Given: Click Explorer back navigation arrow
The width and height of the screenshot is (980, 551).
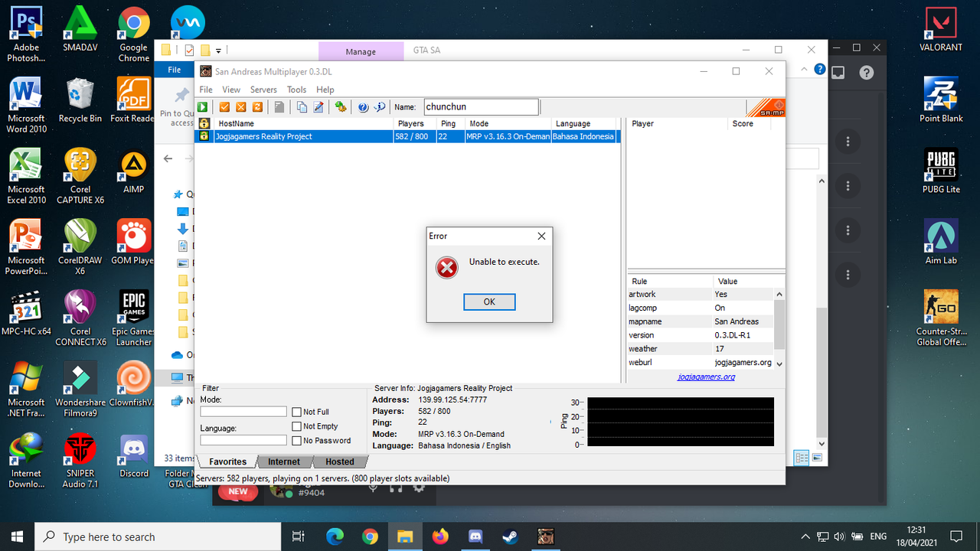Looking at the screenshot, I should click(168, 159).
